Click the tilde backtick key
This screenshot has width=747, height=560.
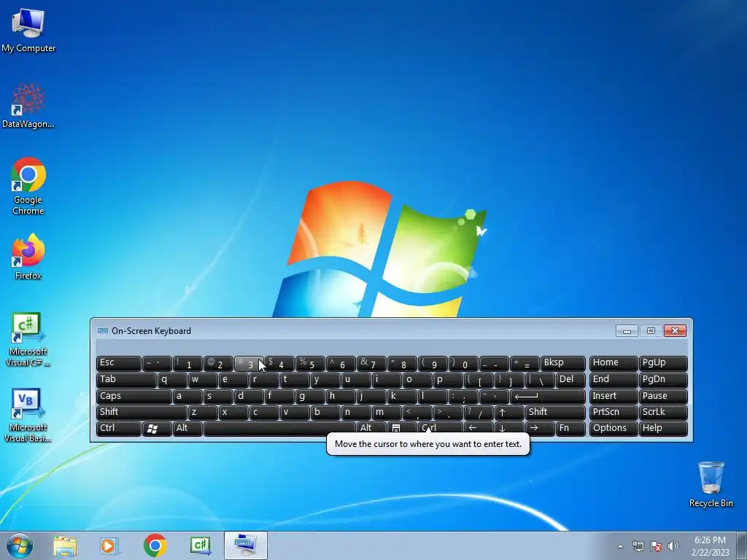(x=157, y=364)
